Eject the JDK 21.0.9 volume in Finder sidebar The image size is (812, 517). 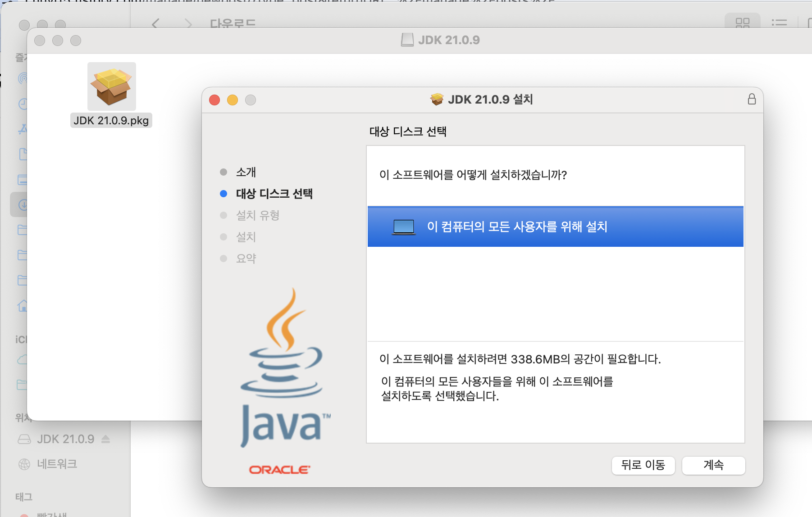coord(106,439)
